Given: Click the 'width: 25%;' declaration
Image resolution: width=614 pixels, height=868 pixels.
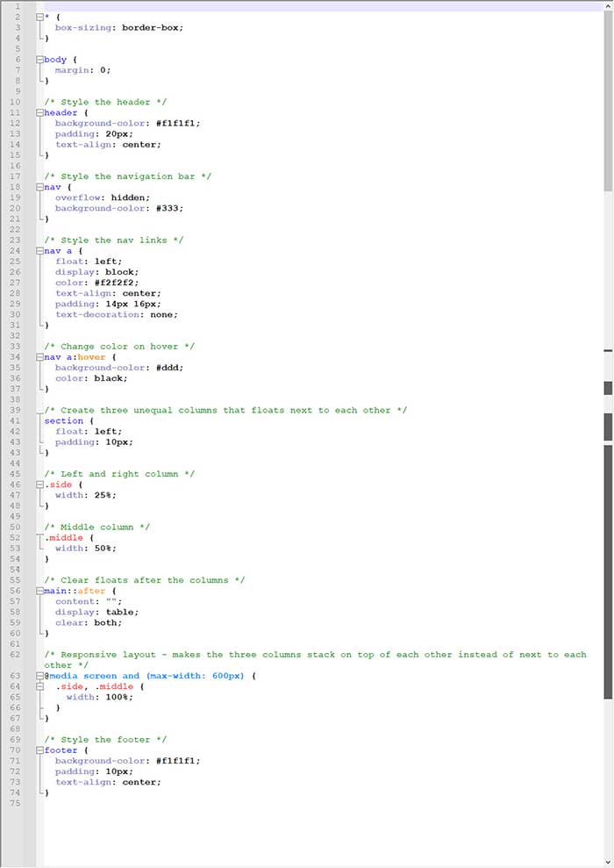Looking at the screenshot, I should 86,496.
